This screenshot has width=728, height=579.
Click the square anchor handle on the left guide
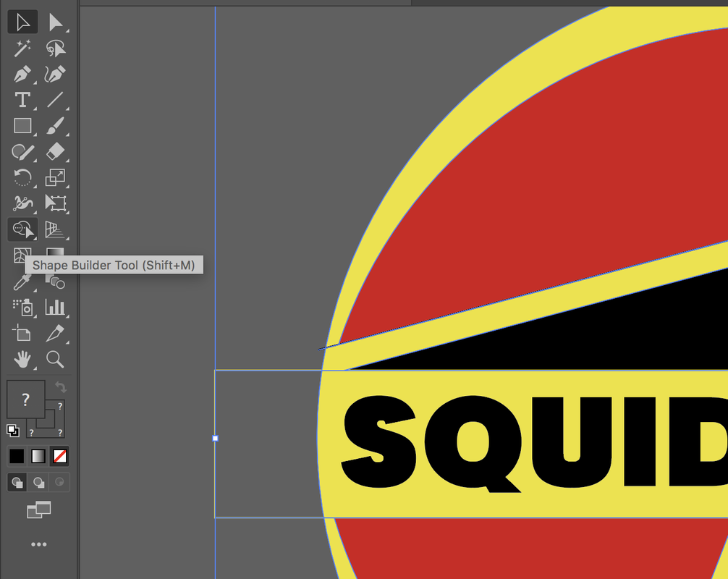click(x=215, y=438)
